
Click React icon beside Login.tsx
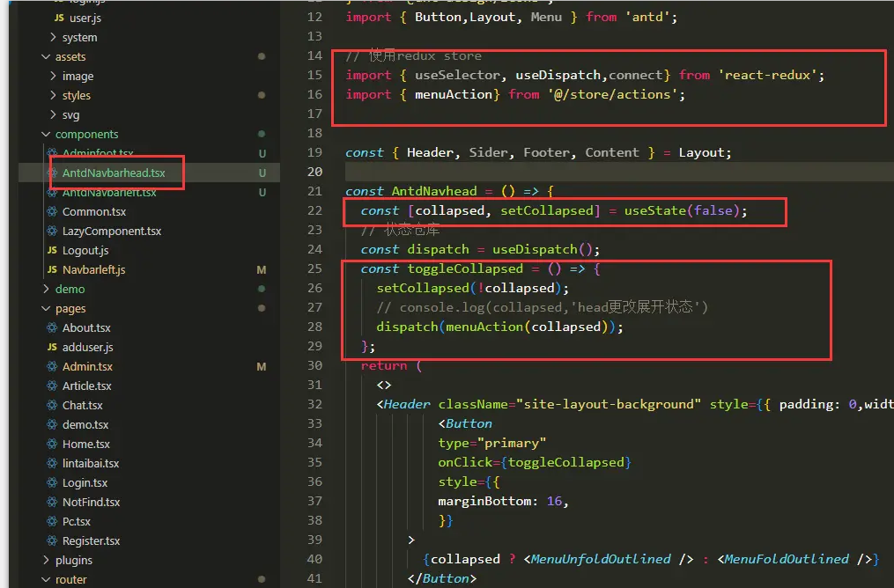coord(53,483)
